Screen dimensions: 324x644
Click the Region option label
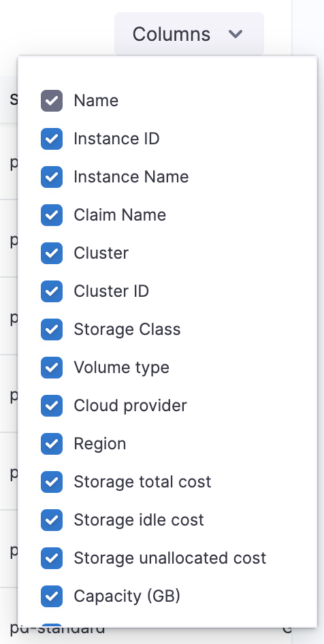pos(100,444)
